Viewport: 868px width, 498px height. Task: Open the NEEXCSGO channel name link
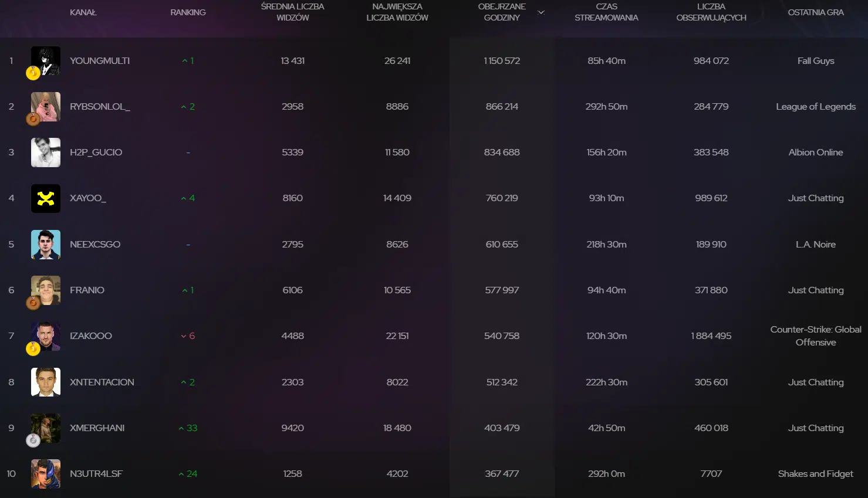point(95,245)
